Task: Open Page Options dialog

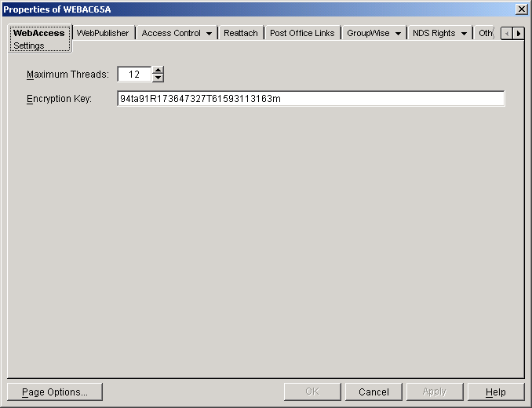Action: click(x=55, y=392)
